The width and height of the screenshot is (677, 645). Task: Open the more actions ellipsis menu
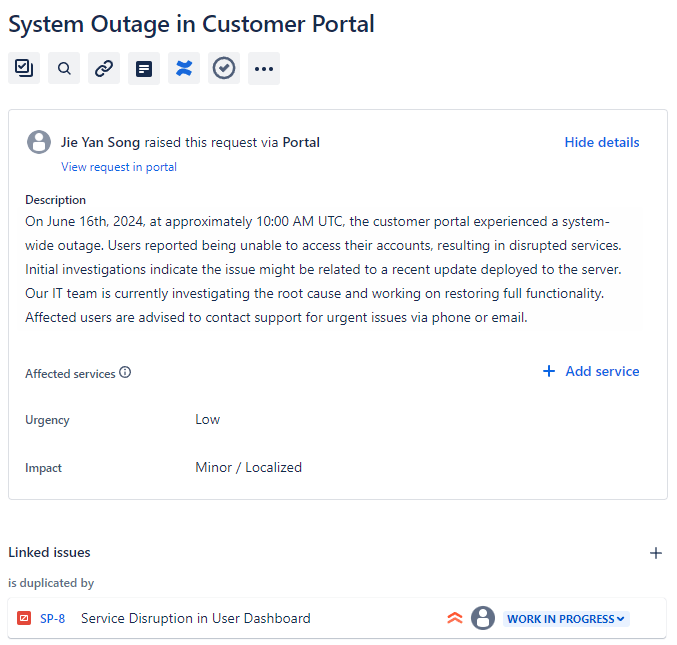(x=264, y=68)
